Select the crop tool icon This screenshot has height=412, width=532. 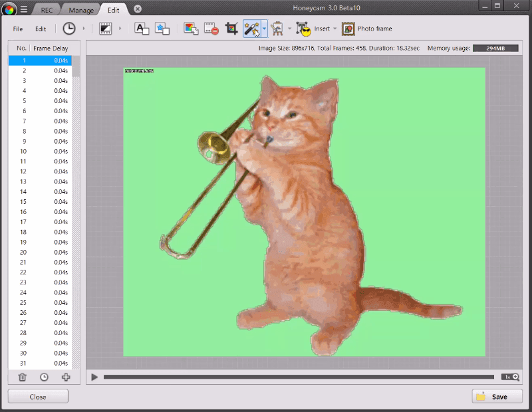click(231, 29)
